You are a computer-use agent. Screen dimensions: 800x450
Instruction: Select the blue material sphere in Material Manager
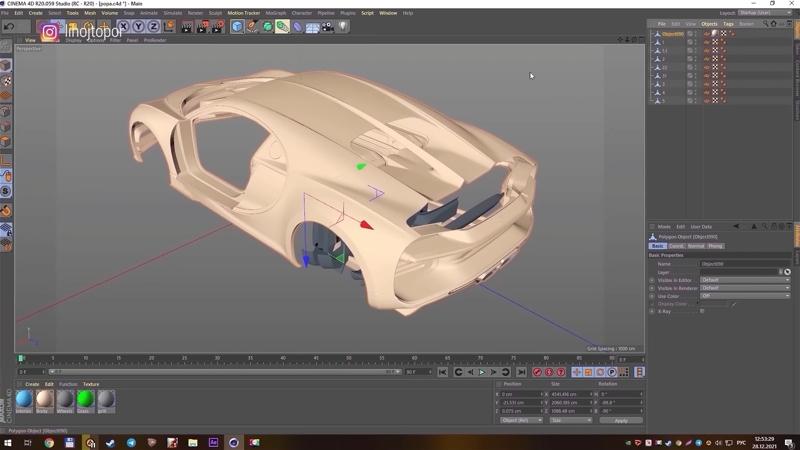pos(24,398)
